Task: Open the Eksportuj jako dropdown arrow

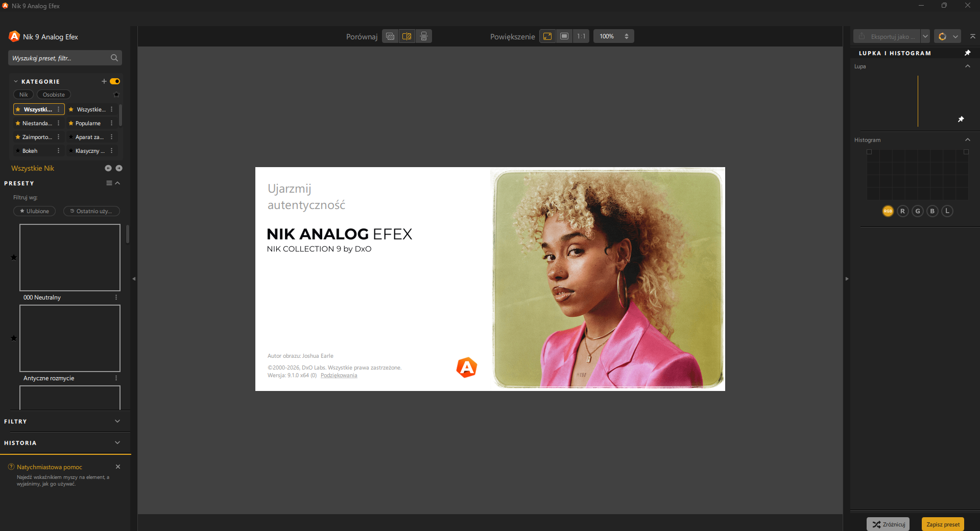Action: (x=925, y=36)
